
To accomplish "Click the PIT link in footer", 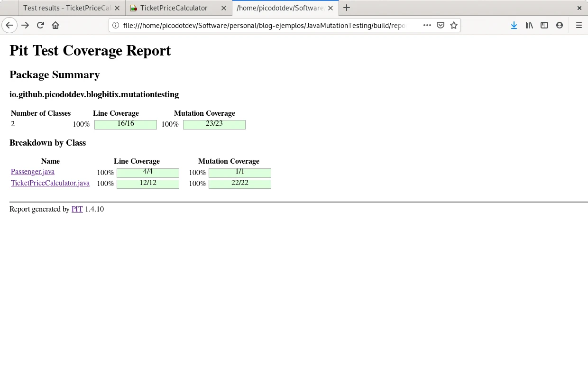I will pos(77,209).
